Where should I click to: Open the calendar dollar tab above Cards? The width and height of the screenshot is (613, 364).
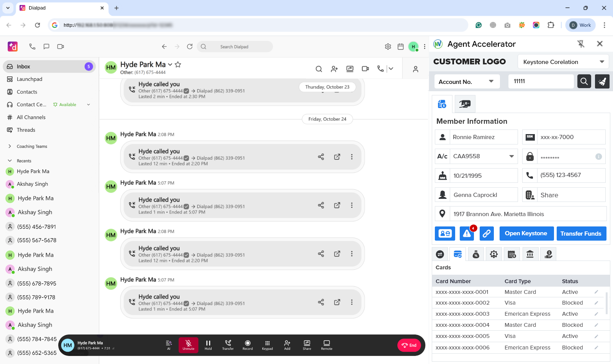point(512,254)
